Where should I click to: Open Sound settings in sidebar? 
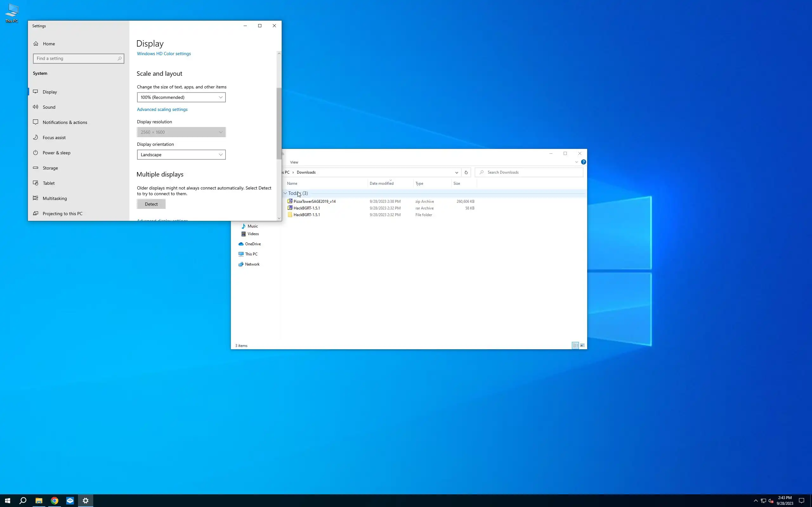(49, 107)
